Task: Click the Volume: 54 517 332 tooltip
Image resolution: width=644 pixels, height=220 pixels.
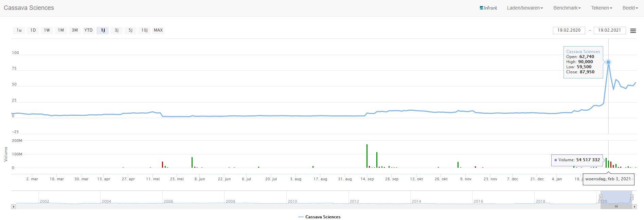Action: 577,160
